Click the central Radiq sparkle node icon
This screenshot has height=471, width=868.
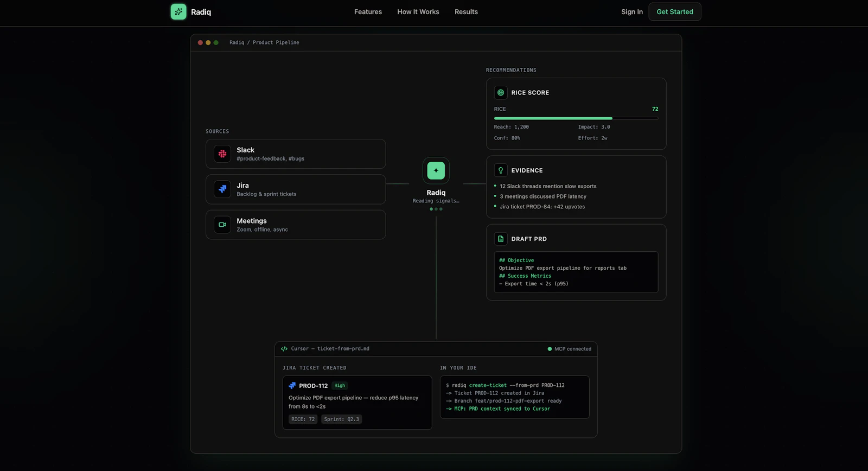436,170
